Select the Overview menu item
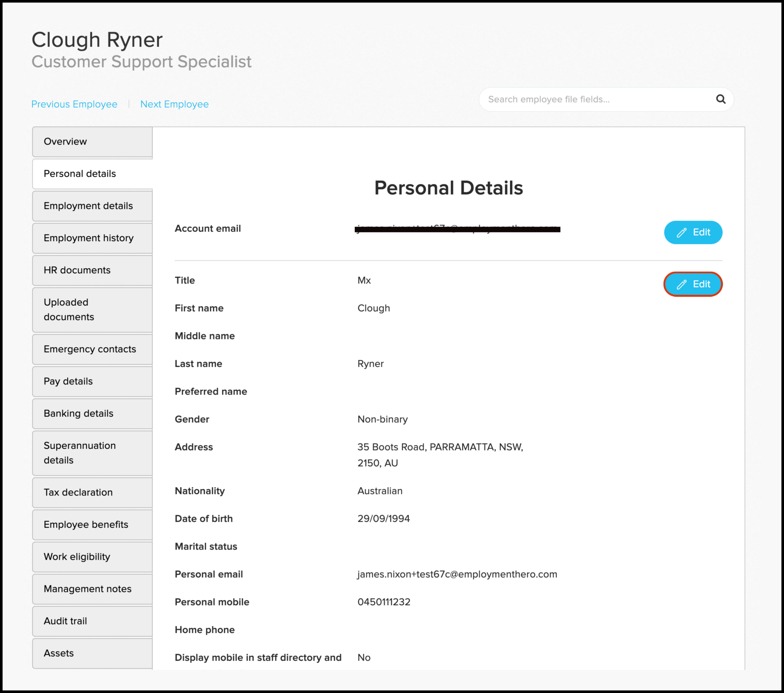The width and height of the screenshot is (784, 693). 92,141
